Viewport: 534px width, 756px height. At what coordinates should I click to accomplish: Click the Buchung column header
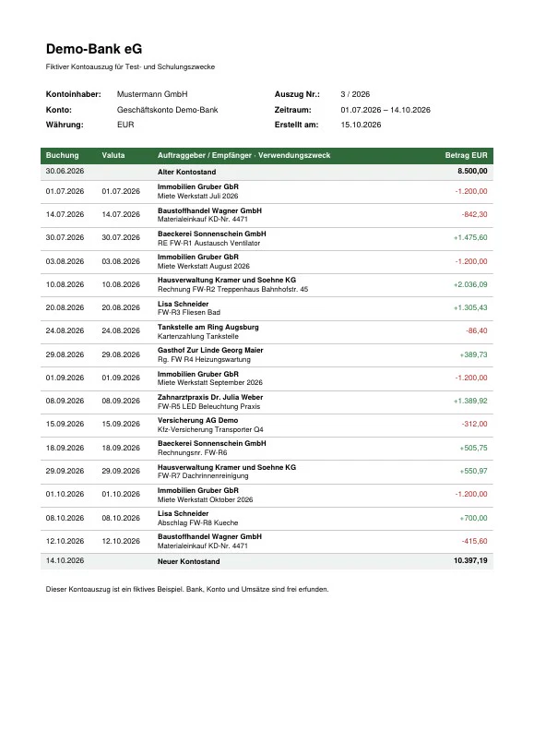62,155
